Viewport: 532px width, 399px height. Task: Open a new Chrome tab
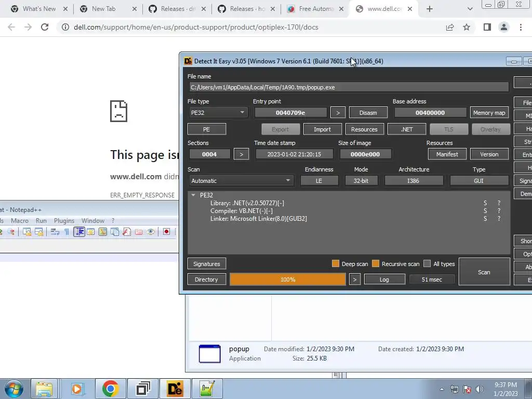(430, 9)
